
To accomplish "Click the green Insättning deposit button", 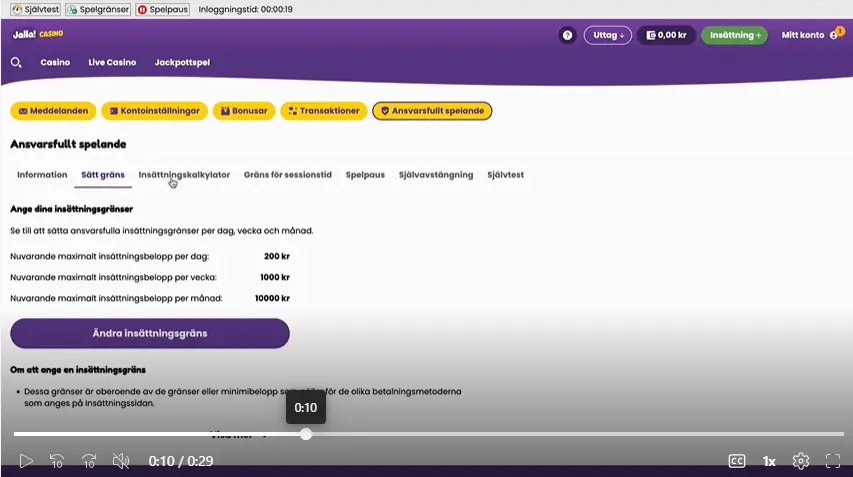I will pyautogui.click(x=734, y=35).
